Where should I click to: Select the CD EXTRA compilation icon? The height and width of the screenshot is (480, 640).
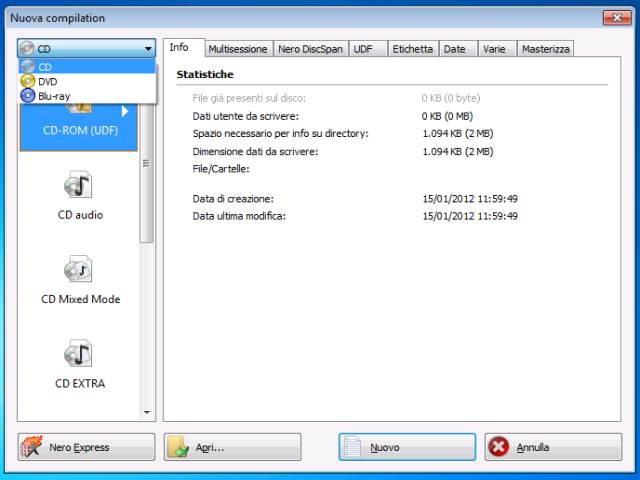click(79, 354)
